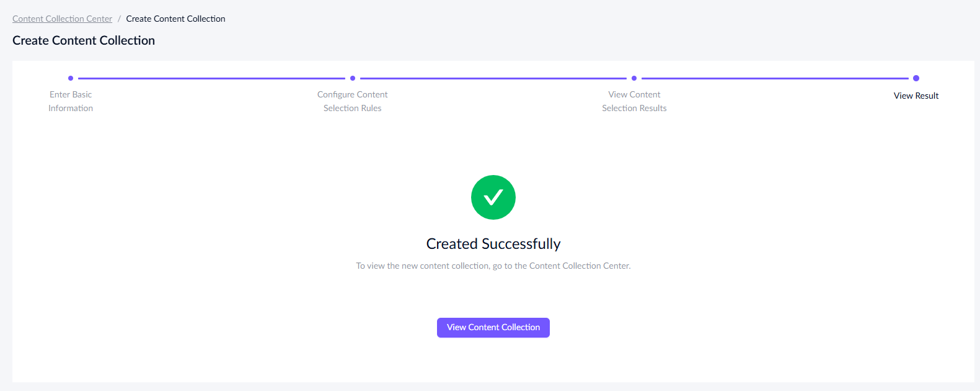
Task: Open the View Content Selection Results label
Action: click(x=634, y=101)
